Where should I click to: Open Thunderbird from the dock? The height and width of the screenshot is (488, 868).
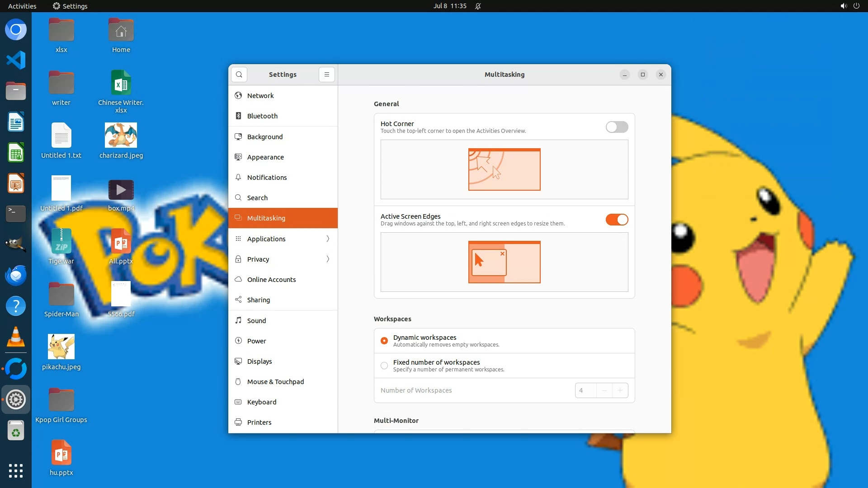tap(16, 275)
